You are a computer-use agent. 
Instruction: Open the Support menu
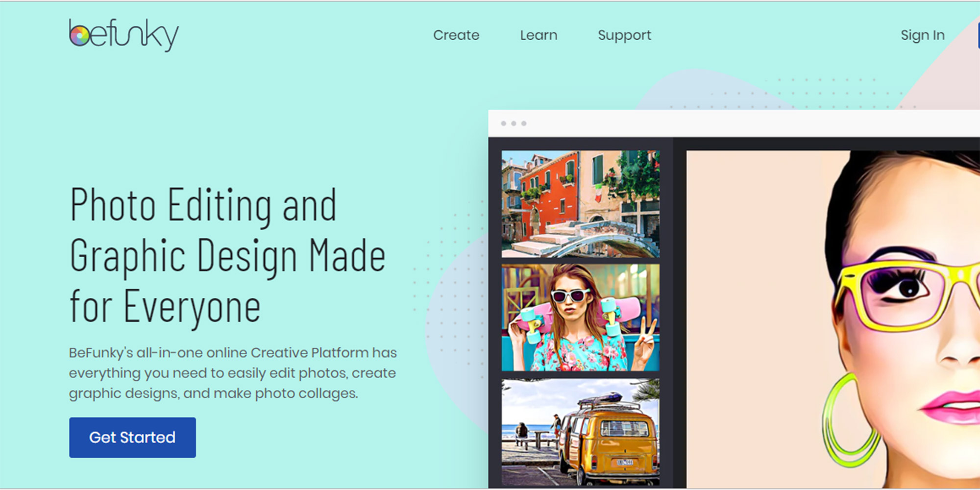[x=624, y=35]
